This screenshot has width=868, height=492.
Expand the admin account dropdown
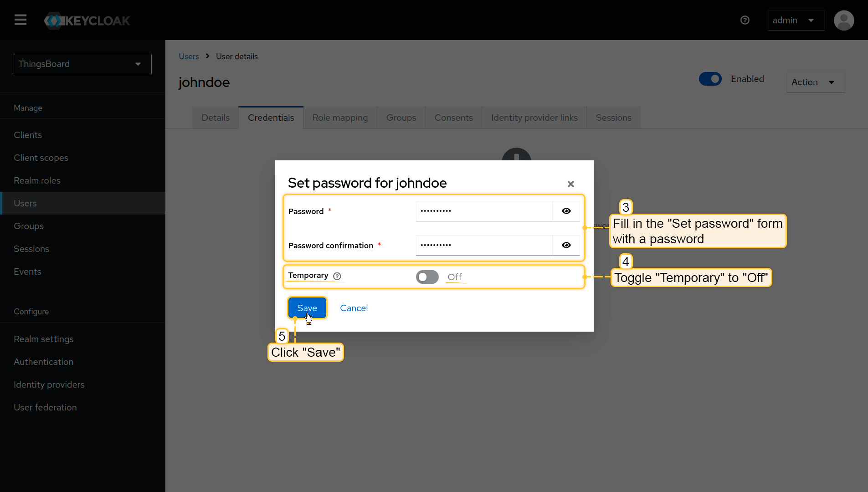tap(795, 20)
